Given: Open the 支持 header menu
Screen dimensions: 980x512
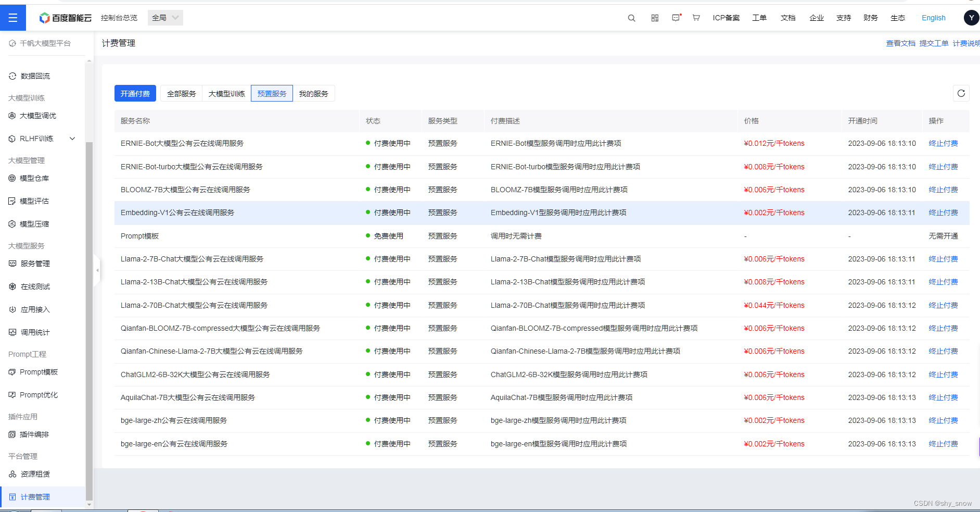Looking at the screenshot, I should (x=844, y=18).
